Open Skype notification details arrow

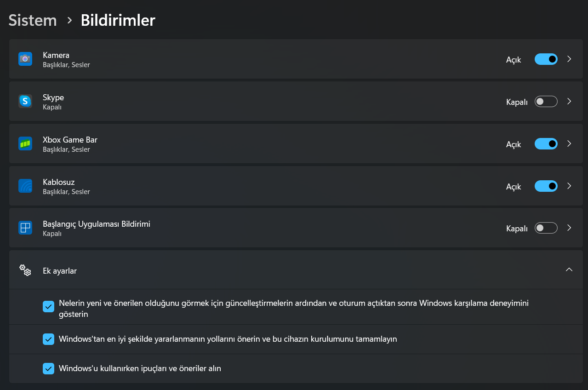pos(569,102)
